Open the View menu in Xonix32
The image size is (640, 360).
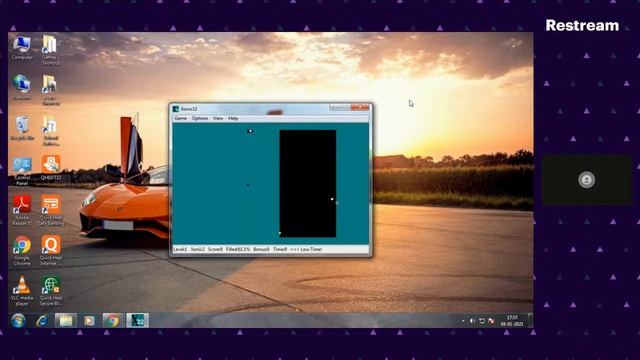click(218, 118)
